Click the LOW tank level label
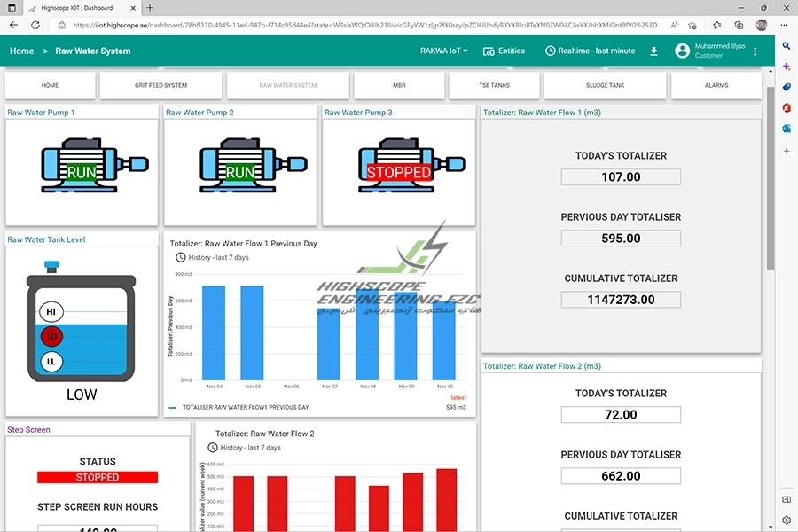The width and height of the screenshot is (798, 532). [82, 395]
